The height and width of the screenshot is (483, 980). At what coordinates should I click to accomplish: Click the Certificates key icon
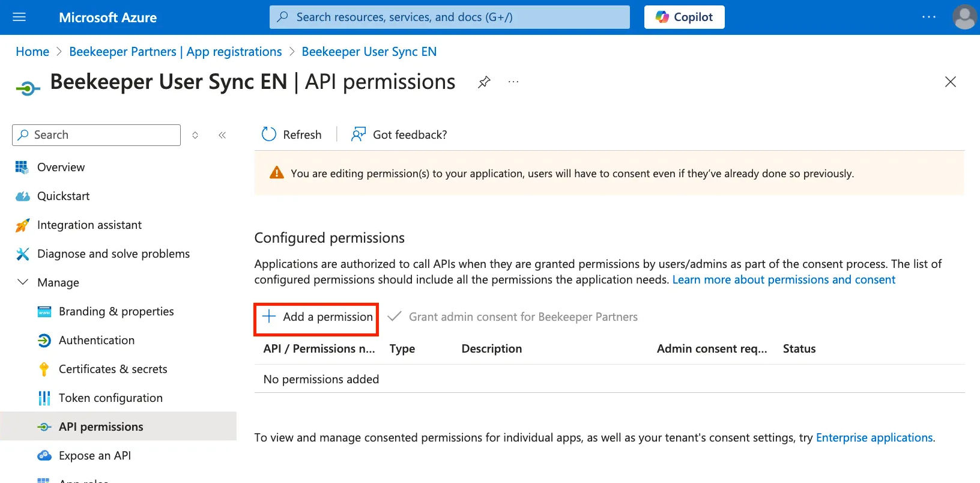(x=44, y=369)
